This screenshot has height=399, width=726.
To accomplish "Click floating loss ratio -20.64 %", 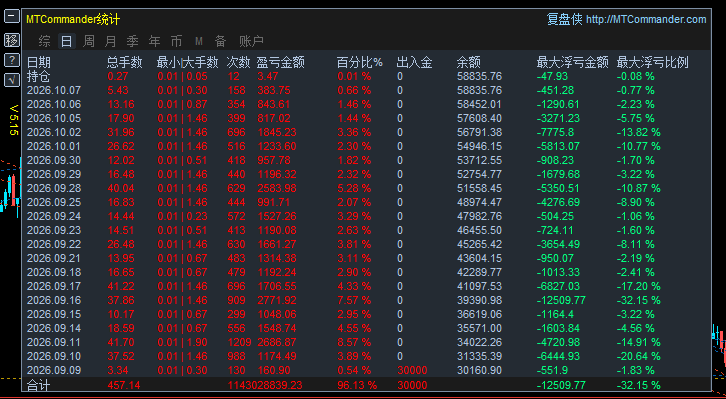I will [638, 356].
